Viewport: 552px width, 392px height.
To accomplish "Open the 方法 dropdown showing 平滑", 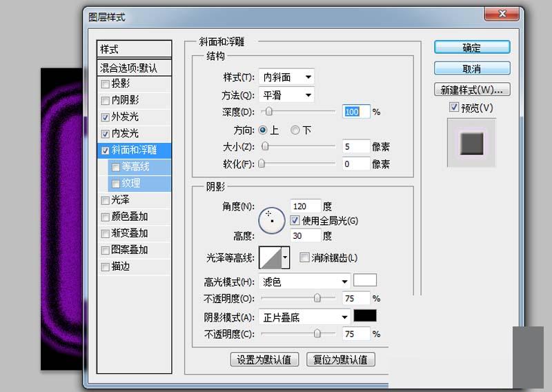I will pos(286,95).
